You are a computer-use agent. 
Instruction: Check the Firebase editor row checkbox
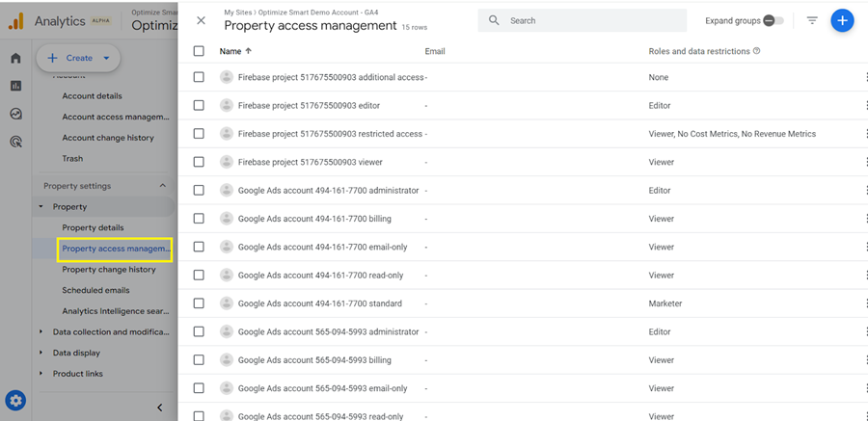click(199, 106)
